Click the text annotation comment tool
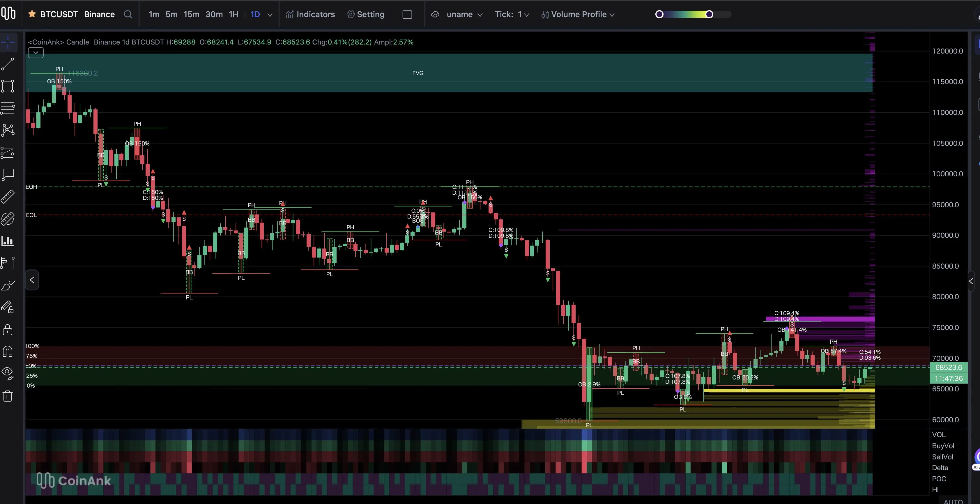The height and width of the screenshot is (504, 980). (x=8, y=175)
